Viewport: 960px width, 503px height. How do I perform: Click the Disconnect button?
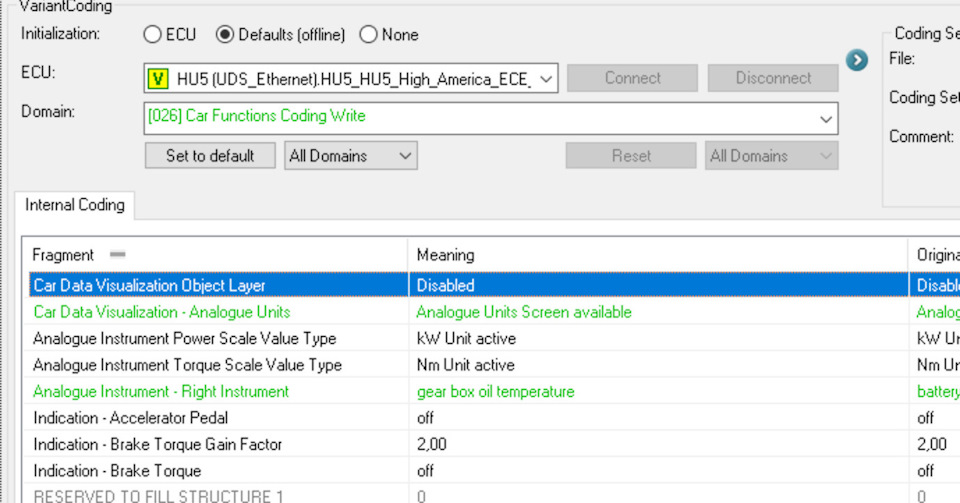click(x=773, y=78)
